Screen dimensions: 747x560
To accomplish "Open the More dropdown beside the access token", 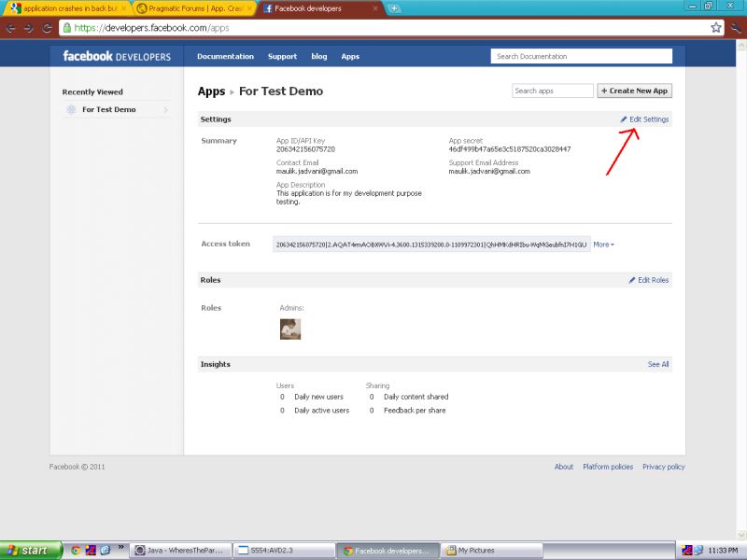I will click(602, 244).
